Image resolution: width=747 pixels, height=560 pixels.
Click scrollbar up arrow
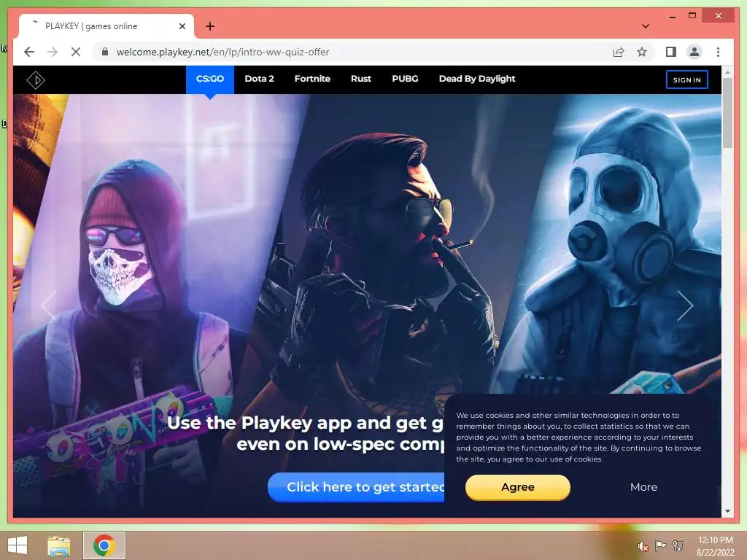(x=727, y=72)
